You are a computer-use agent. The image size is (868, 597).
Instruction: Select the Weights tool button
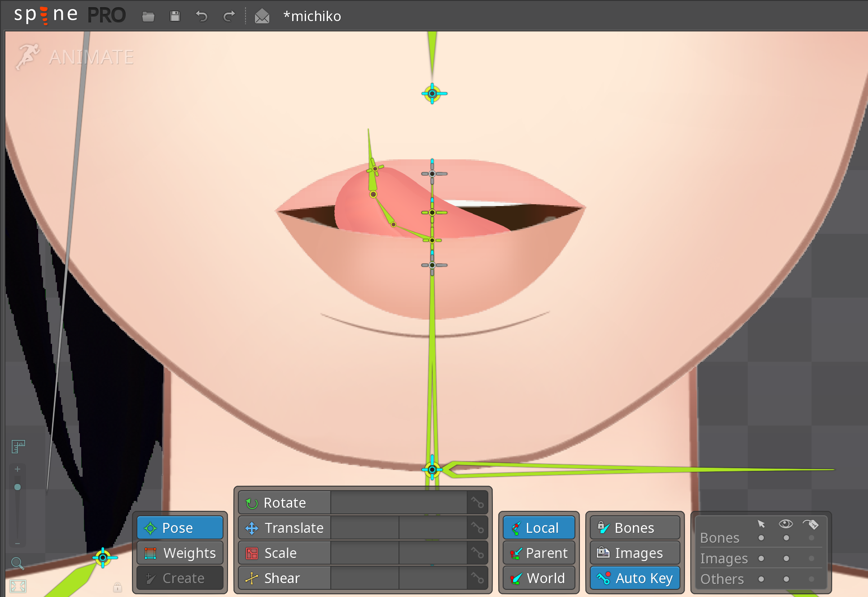click(180, 553)
